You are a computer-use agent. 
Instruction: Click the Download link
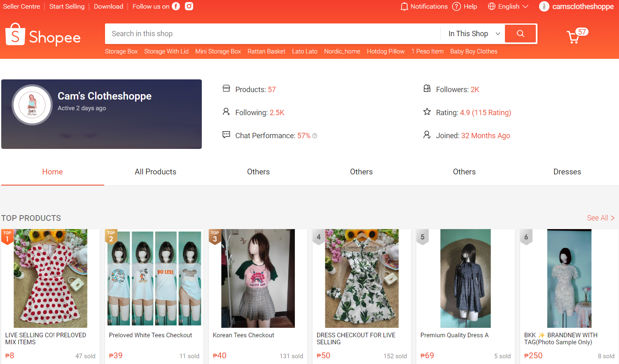click(108, 7)
